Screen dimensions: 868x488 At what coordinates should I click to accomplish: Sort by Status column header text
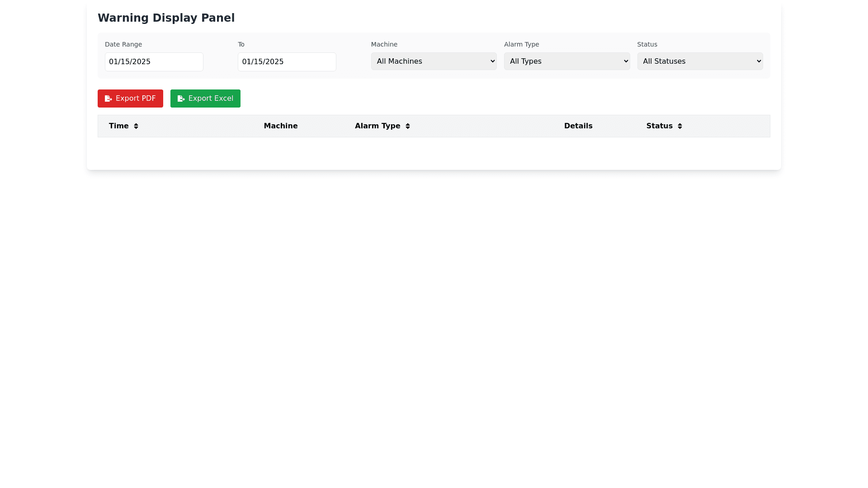[x=659, y=126]
